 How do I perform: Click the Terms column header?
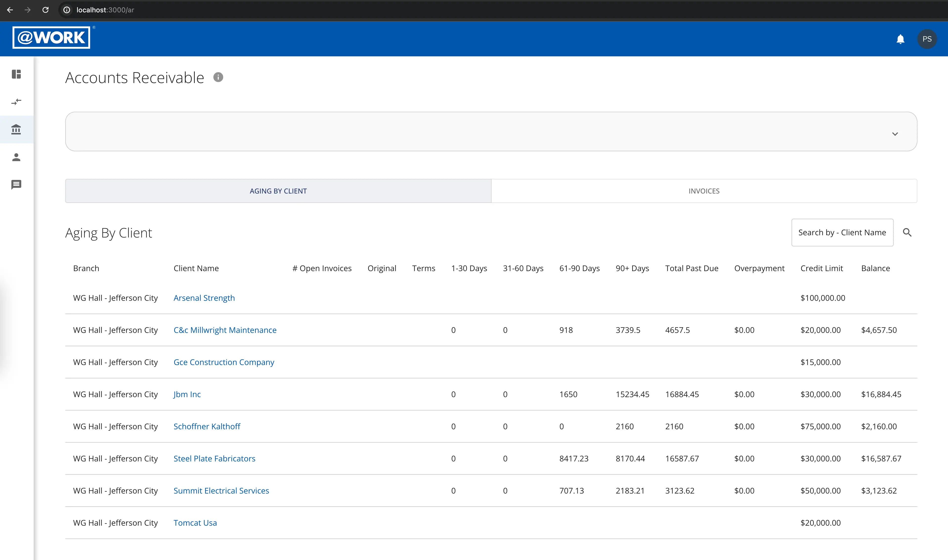423,268
